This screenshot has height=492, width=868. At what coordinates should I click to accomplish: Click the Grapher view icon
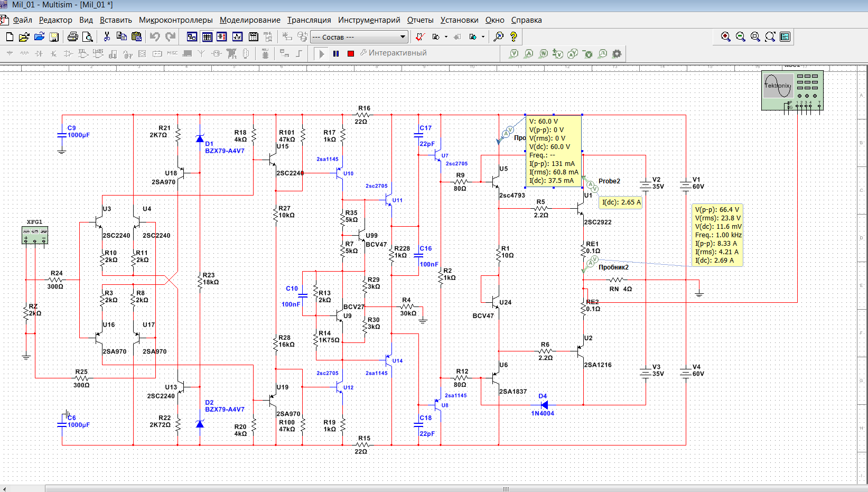[237, 37]
